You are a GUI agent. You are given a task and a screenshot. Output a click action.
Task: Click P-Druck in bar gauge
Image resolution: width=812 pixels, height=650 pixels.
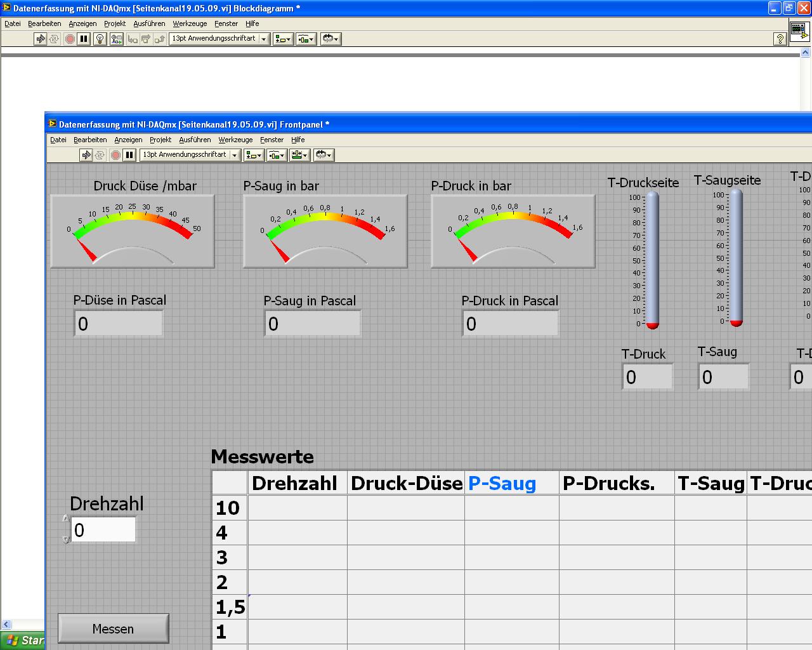(x=513, y=231)
